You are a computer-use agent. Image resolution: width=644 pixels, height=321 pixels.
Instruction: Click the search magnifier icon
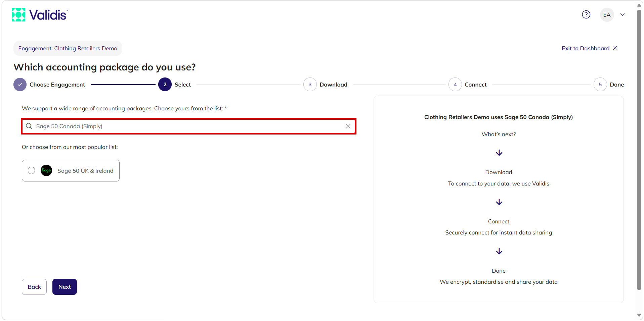(x=29, y=126)
